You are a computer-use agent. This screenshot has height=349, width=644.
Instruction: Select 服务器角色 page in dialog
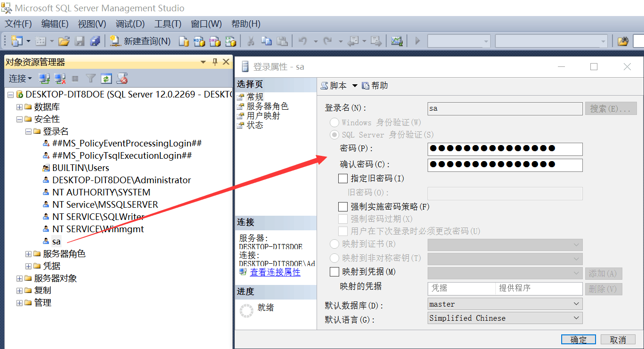(267, 106)
